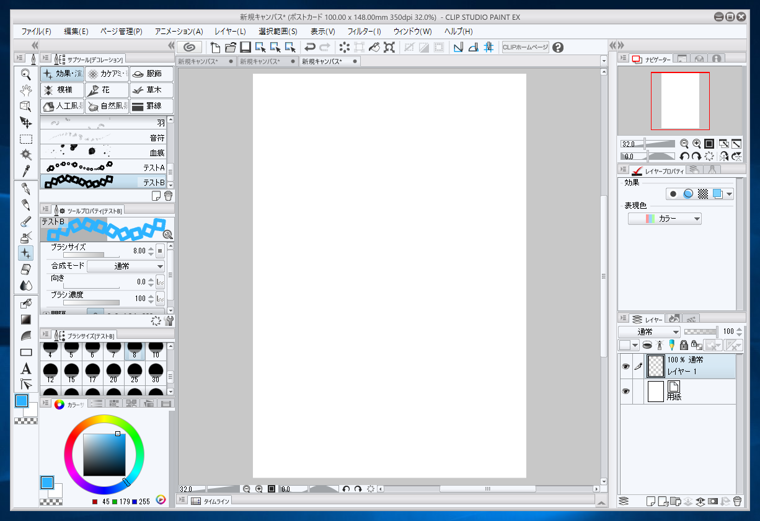760x521 pixels.
Task: Switch to the first 新規キャンバス tab
Action: (x=205, y=61)
